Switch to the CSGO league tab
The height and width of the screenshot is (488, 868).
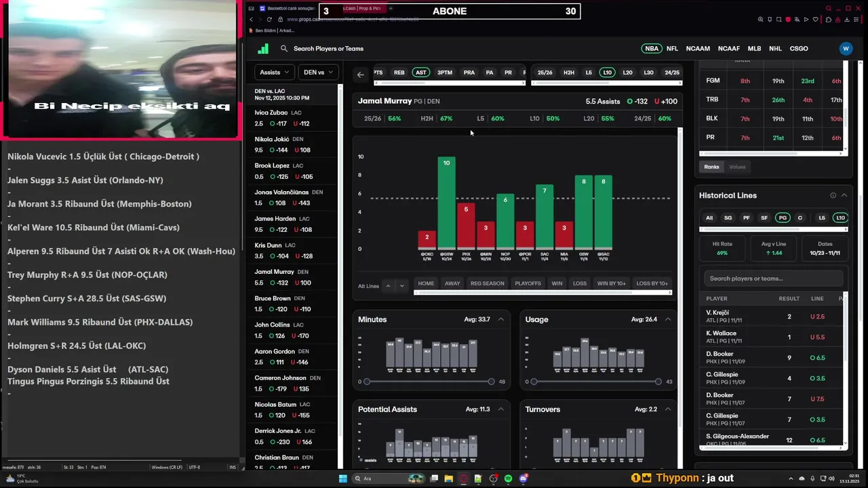pyautogui.click(x=799, y=49)
